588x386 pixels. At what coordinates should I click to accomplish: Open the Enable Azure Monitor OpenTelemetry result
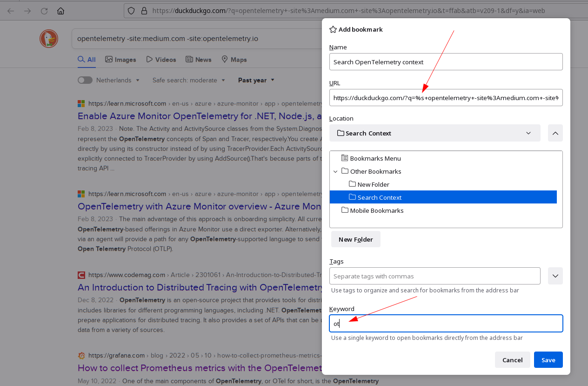click(200, 116)
